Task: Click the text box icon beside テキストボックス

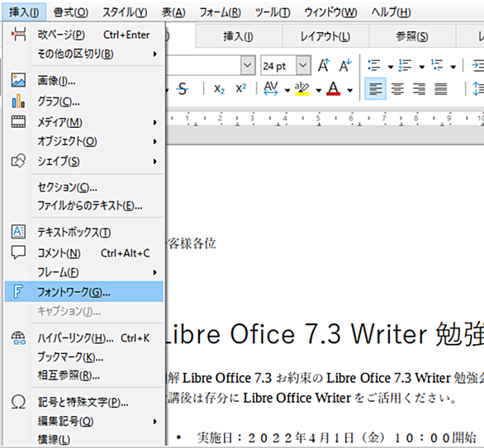Action: 18,232
